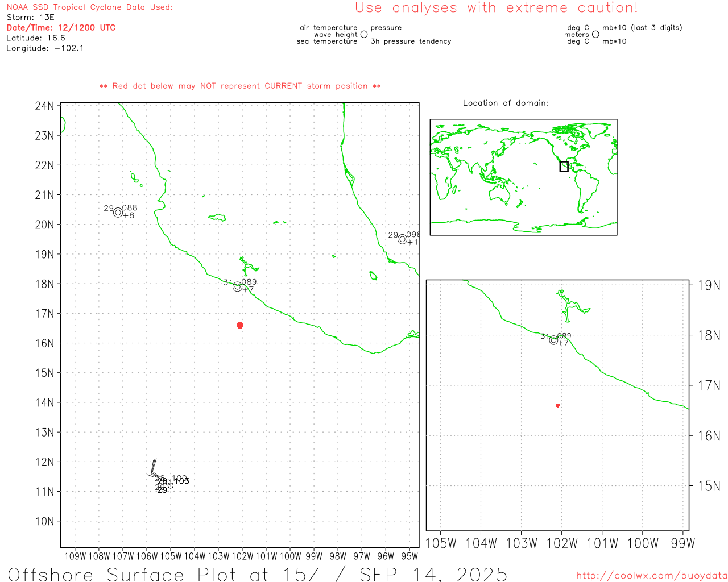Click the world overview map thumbnail
728x582 pixels.
click(523, 177)
